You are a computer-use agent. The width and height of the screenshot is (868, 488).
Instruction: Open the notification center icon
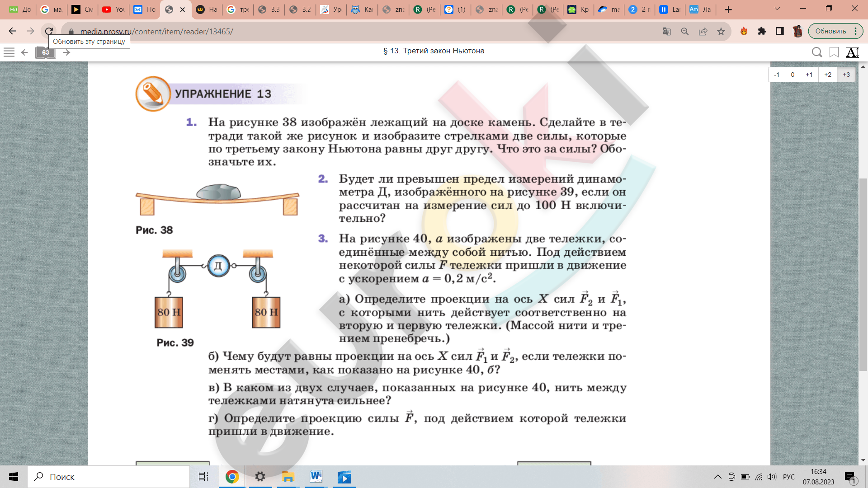tap(850, 477)
